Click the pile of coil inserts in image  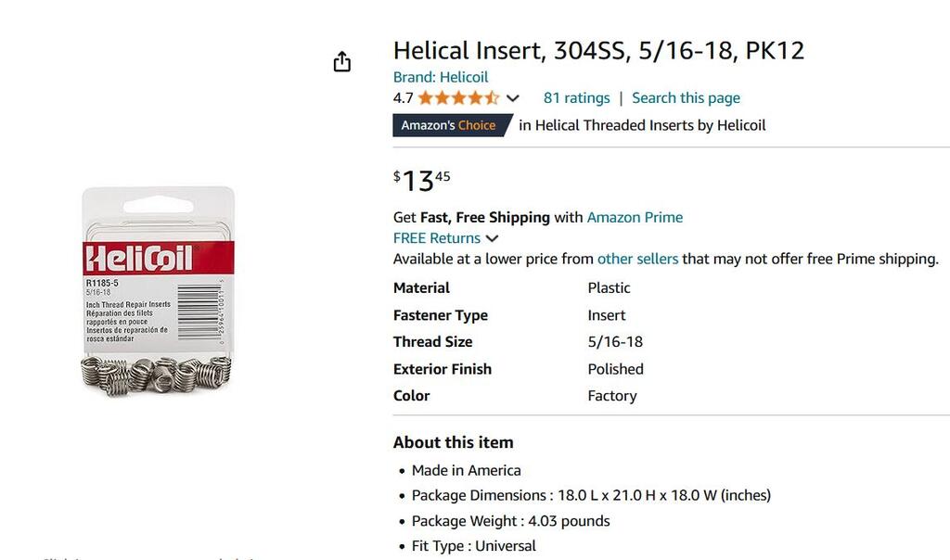(156, 375)
